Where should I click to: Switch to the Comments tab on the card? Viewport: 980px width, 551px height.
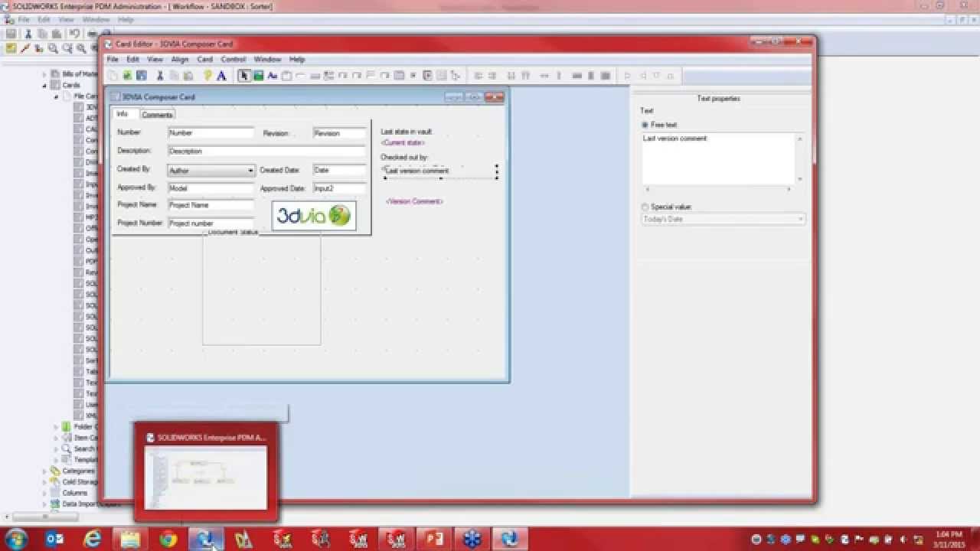click(157, 115)
